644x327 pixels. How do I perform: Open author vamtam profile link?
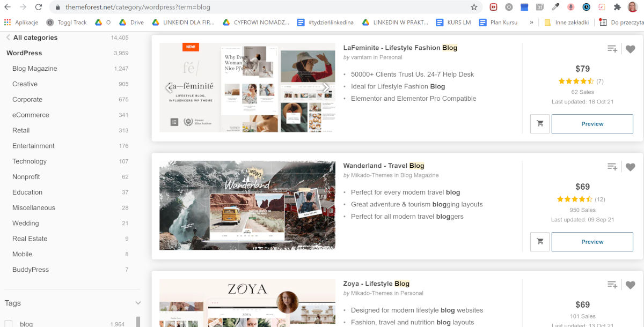362,57
